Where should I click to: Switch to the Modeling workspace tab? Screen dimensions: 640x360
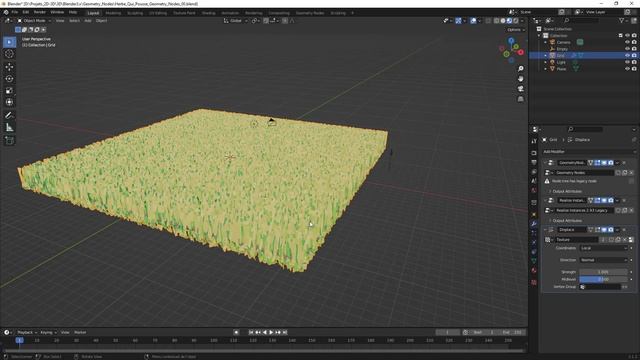click(x=113, y=13)
